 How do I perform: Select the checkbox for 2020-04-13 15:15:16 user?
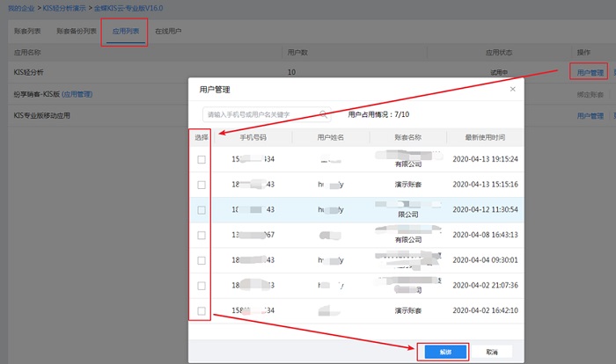(202, 185)
